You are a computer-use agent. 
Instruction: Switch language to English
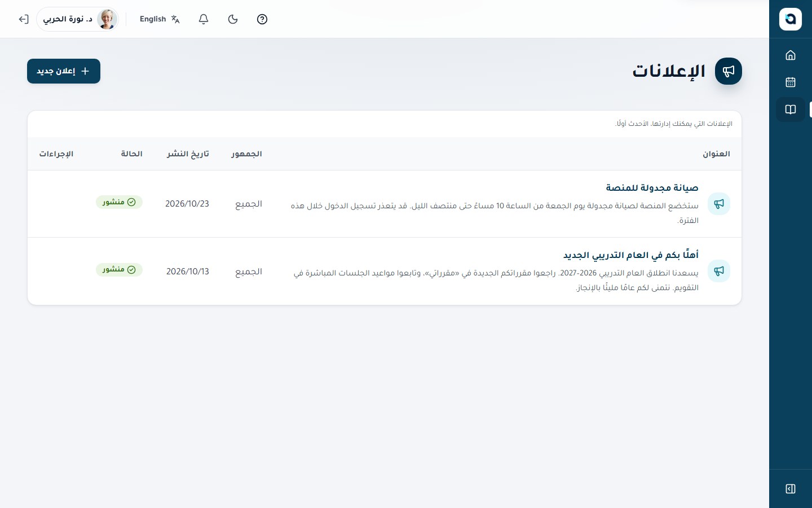(160, 19)
